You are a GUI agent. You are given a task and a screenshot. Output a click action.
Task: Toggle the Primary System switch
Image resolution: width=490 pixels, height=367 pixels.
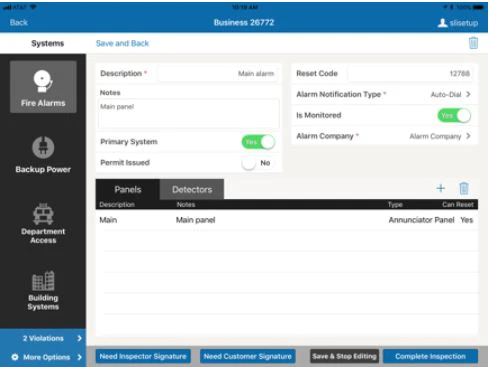click(x=258, y=142)
